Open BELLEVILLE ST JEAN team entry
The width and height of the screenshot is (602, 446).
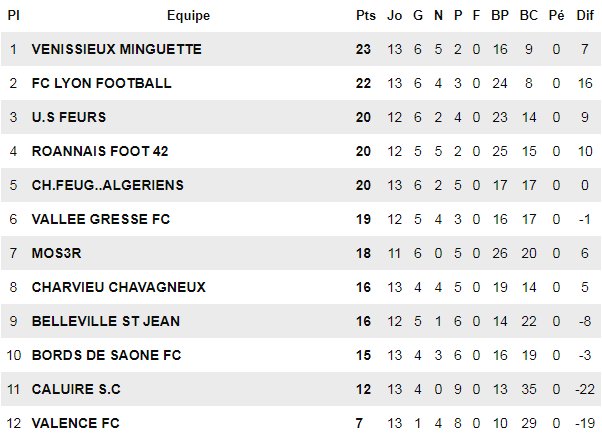106,321
